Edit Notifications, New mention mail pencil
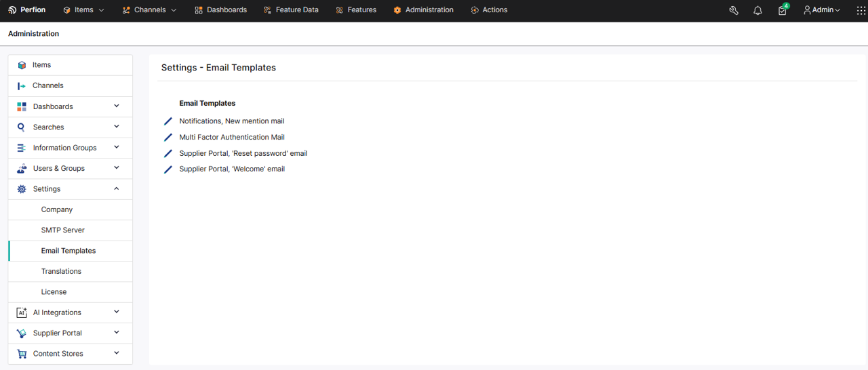 coord(168,121)
